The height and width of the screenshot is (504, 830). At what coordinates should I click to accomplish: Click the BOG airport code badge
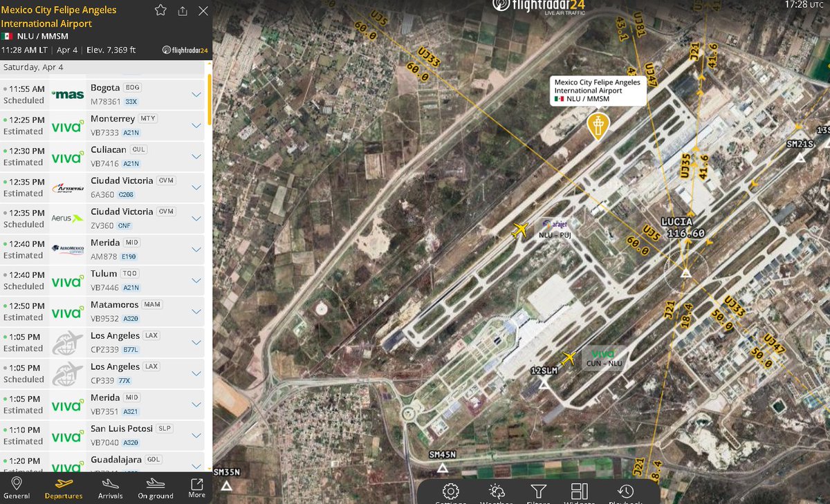132,88
